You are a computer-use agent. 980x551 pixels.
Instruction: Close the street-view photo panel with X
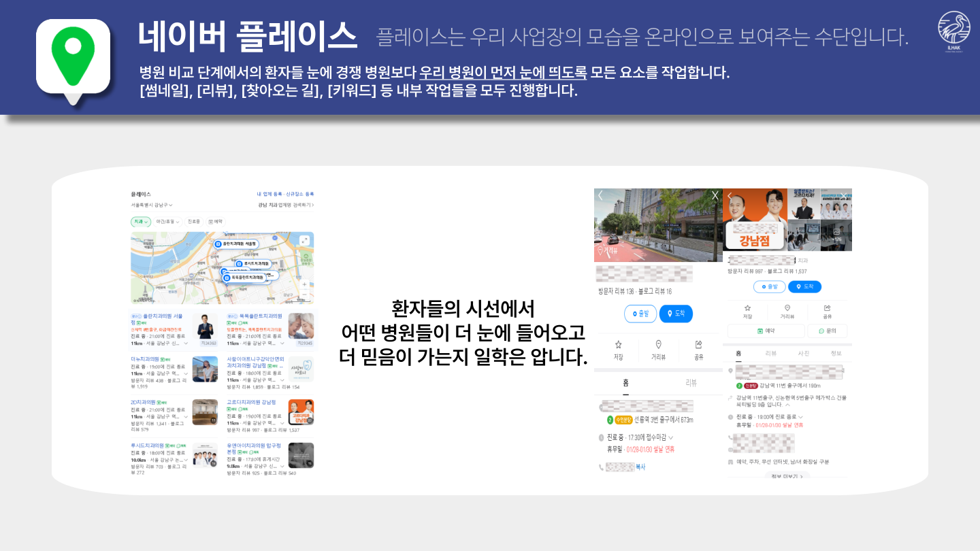[715, 195]
